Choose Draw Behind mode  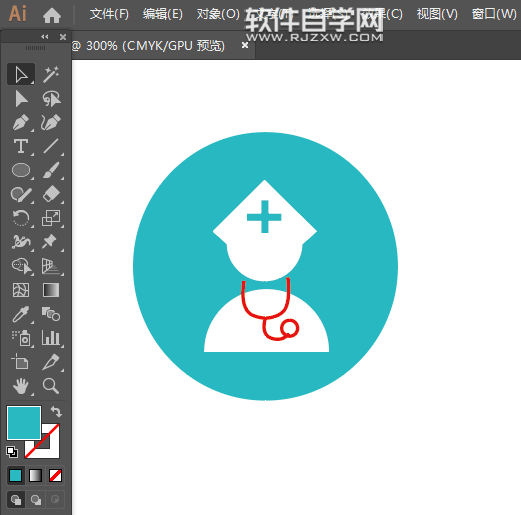[36, 500]
